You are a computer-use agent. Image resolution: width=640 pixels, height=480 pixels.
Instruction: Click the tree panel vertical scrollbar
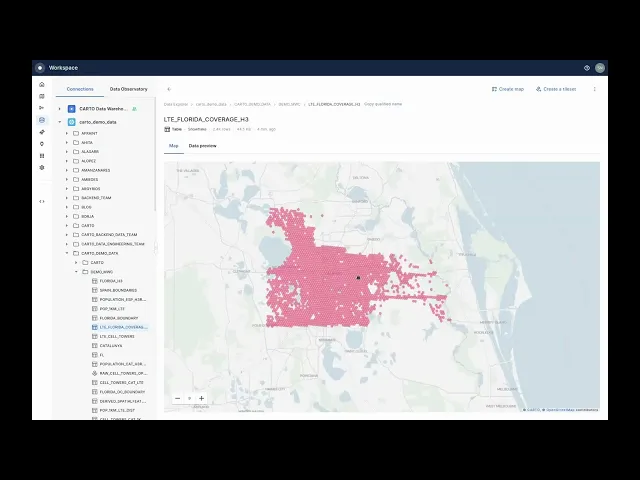(x=155, y=155)
